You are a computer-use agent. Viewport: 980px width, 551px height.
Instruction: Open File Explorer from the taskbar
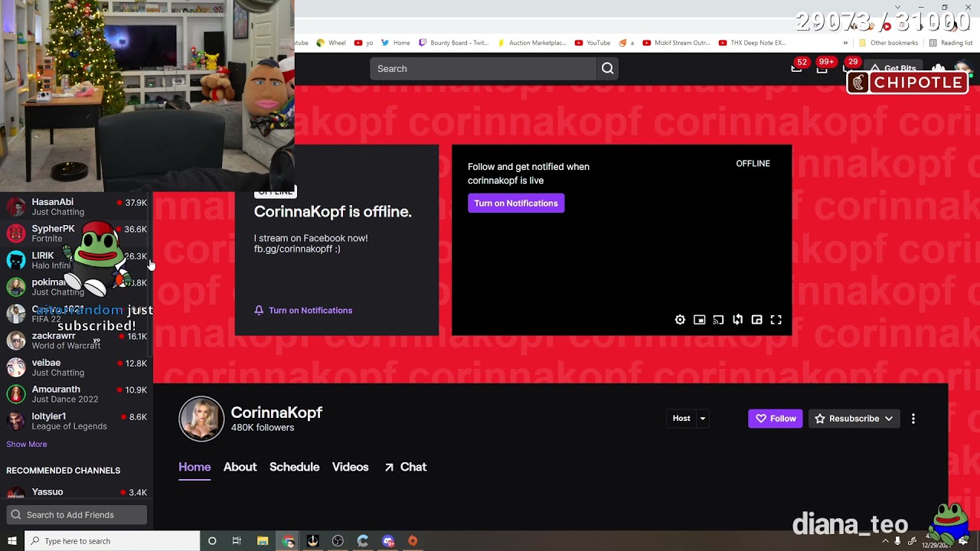click(263, 541)
